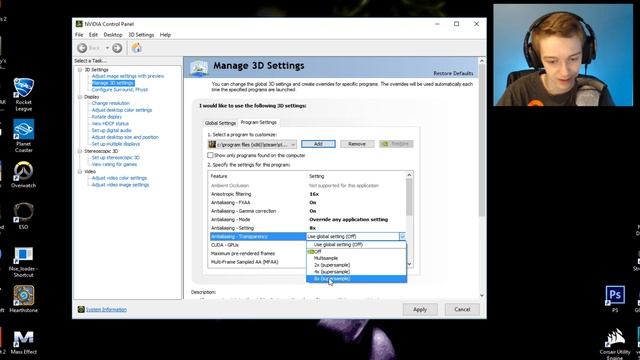Choose Off option in dropdown list
Image resolution: width=640 pixels, height=360 pixels.
point(357,252)
